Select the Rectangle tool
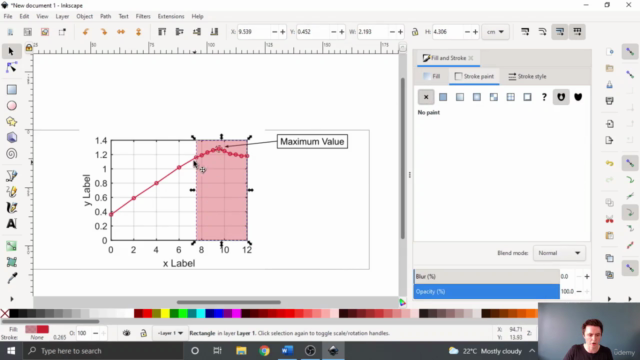Screen dimensions: 640x360 [11, 90]
